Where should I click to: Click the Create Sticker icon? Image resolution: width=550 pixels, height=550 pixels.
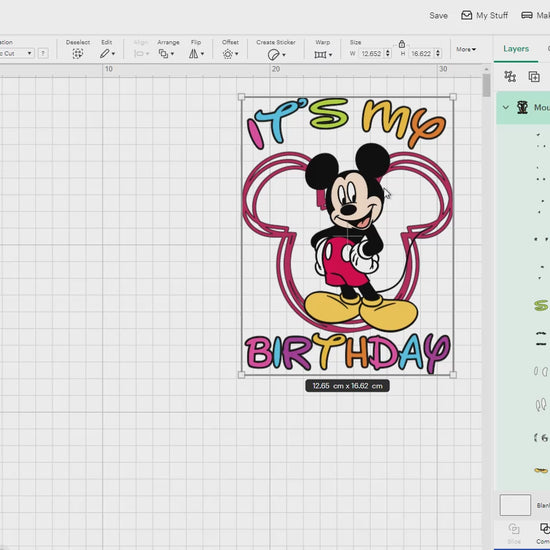tap(273, 55)
